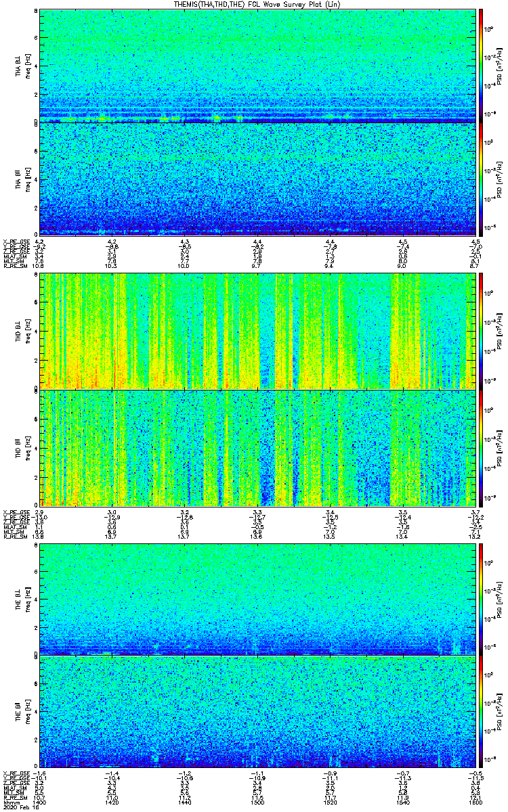
Task: Click the THA B⊥ spectrogram panel
Action: click(258, 65)
